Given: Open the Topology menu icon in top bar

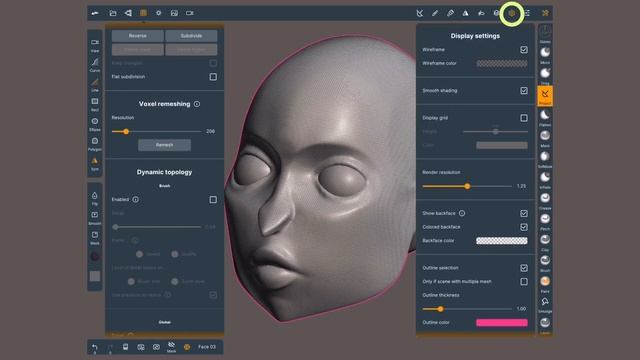Looking at the screenshot, I should [x=143, y=13].
